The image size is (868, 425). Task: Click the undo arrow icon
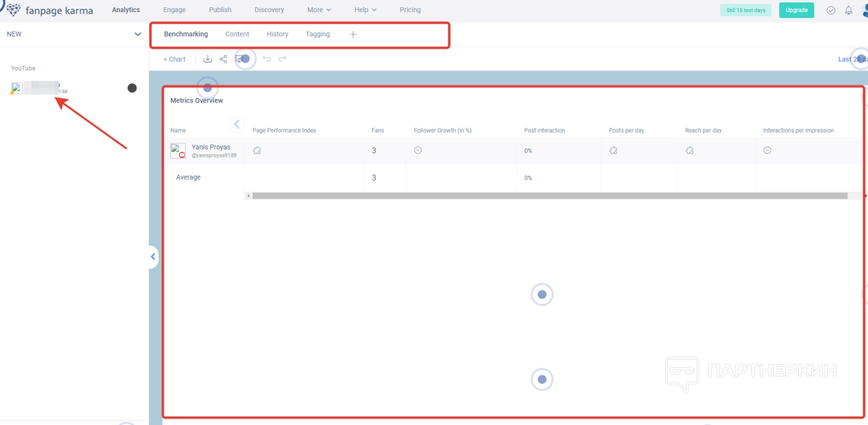267,59
